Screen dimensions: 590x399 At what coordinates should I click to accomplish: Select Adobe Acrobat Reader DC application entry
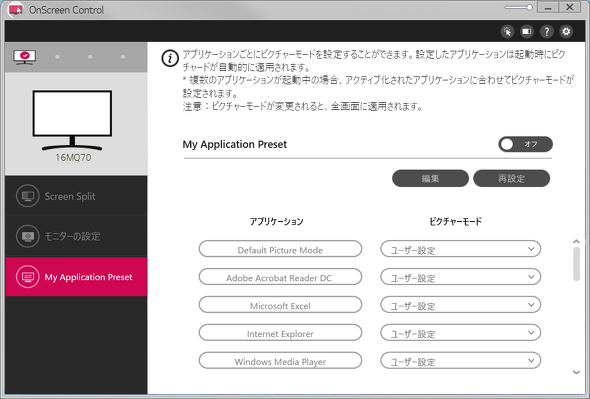click(x=280, y=277)
